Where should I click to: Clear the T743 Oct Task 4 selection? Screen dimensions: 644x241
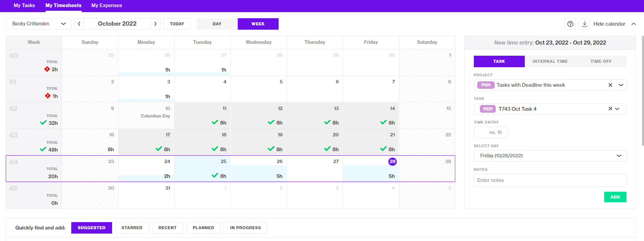click(x=610, y=109)
